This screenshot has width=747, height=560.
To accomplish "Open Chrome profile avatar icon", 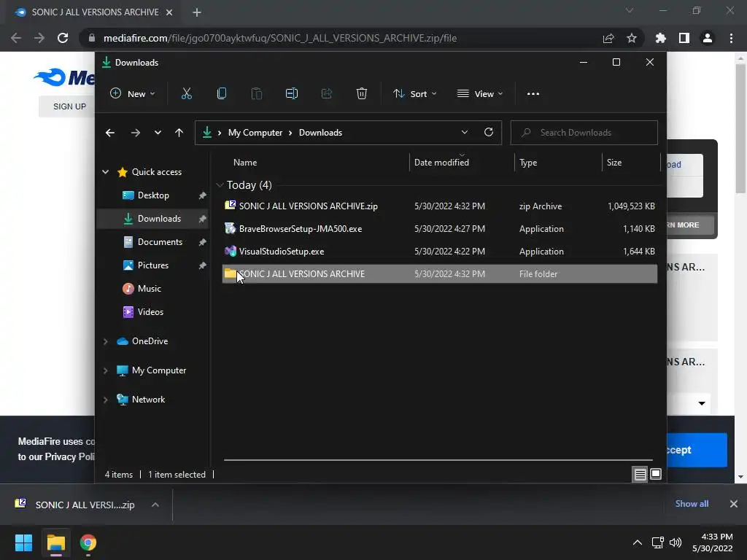I will 708,38.
